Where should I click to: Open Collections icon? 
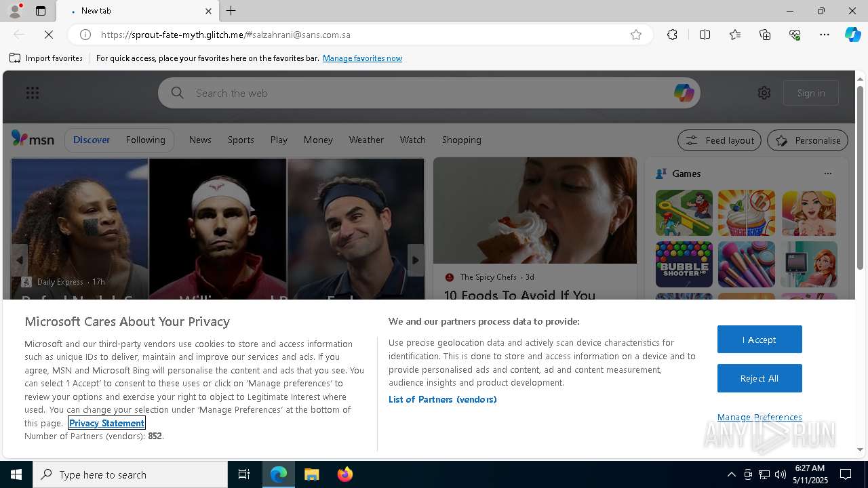(x=765, y=35)
